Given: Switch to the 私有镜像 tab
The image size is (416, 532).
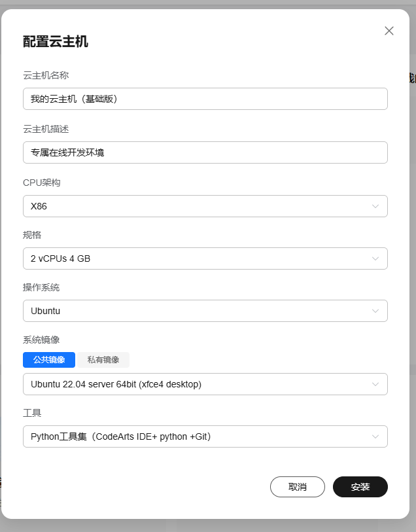Looking at the screenshot, I should pos(103,360).
